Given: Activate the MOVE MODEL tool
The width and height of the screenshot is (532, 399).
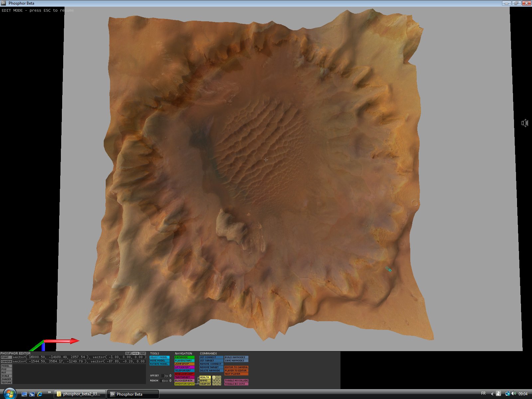Looking at the screenshot, I should point(160,360).
